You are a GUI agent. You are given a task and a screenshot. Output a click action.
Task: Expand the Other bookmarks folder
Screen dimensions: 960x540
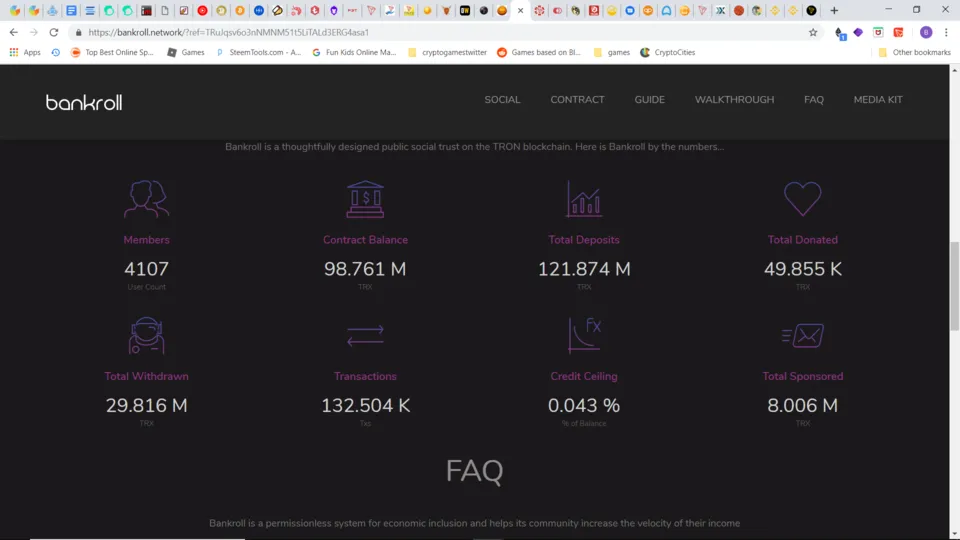click(915, 53)
